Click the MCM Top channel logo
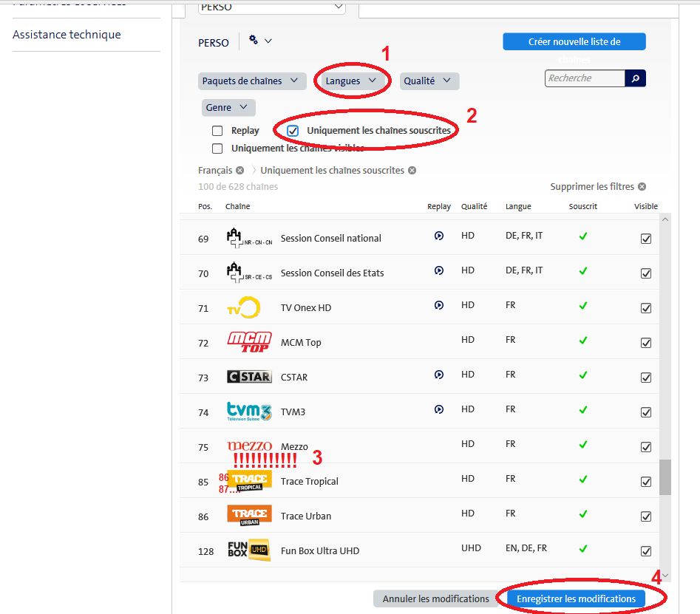 click(x=249, y=342)
